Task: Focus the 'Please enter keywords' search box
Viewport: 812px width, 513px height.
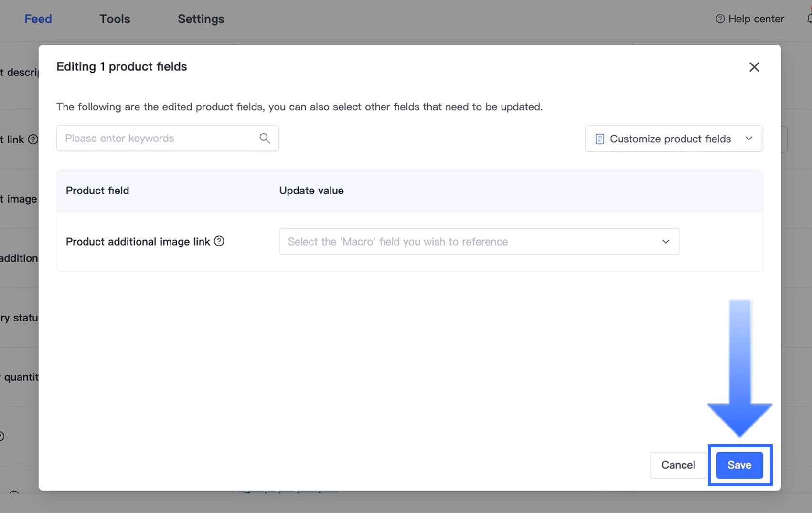Action: (160, 139)
